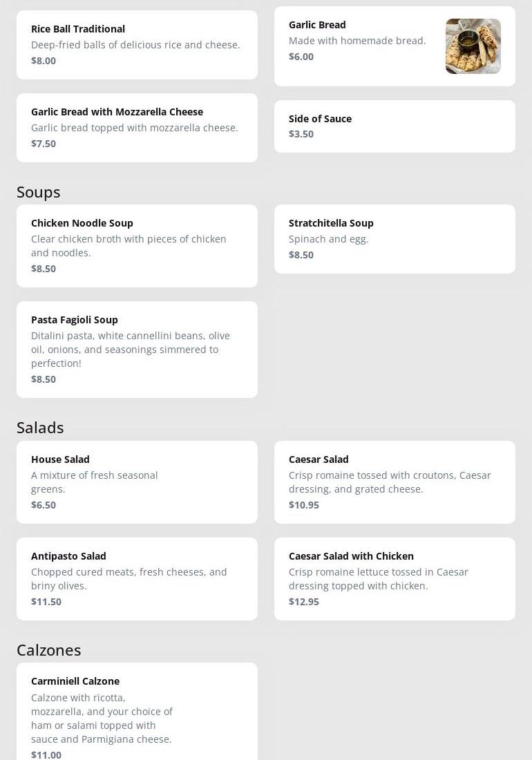Click the Salads section heading
This screenshot has width=532, height=760.
click(40, 428)
